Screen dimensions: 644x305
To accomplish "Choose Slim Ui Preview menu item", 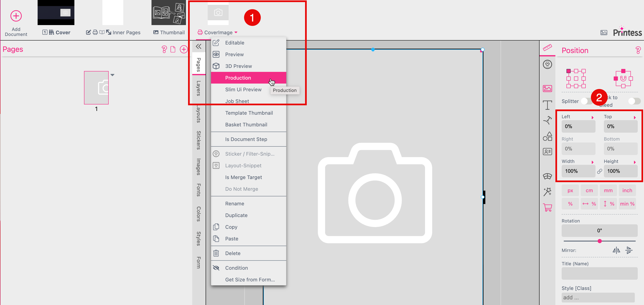I will click(x=248, y=89).
